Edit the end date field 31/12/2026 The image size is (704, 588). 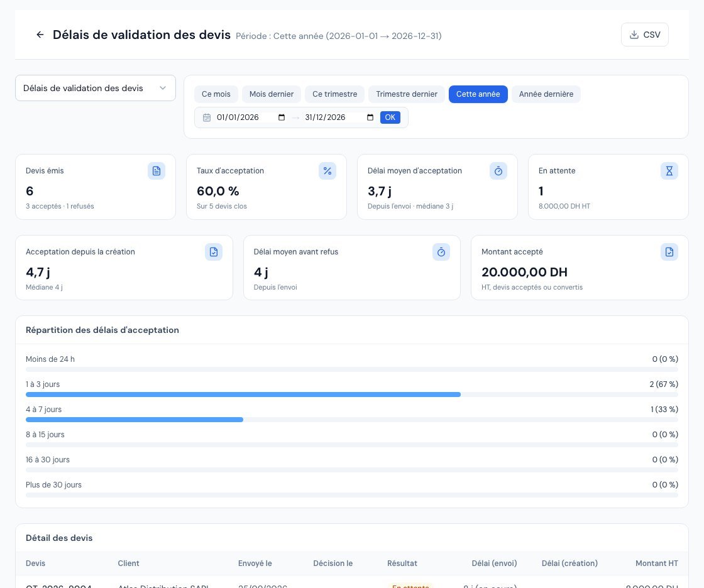339,117
